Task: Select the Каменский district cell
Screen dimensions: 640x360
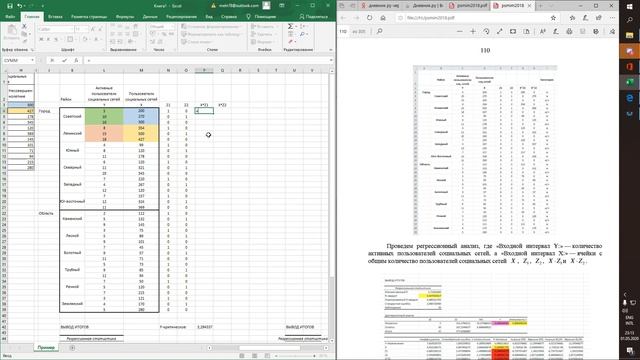Action: tap(72, 219)
